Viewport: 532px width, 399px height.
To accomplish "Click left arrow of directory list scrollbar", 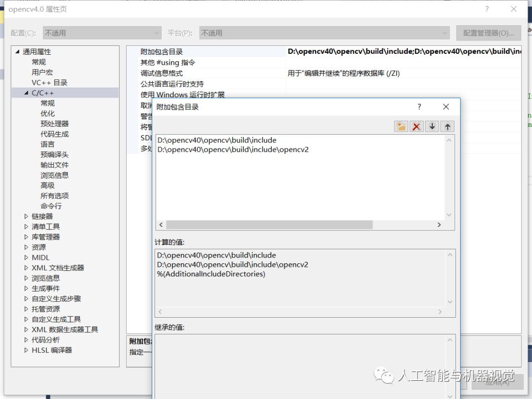I will pyautogui.click(x=161, y=225).
